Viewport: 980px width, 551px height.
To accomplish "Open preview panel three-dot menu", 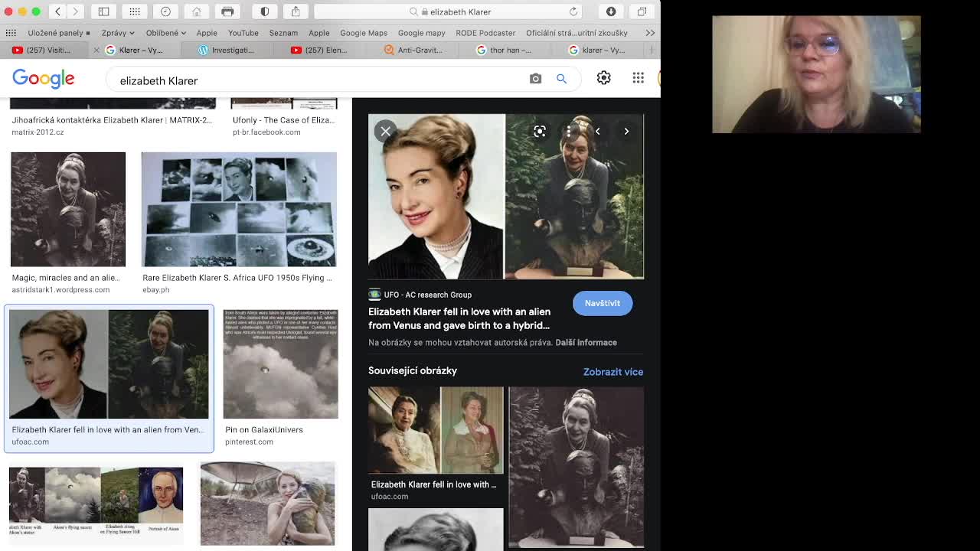I will [569, 132].
